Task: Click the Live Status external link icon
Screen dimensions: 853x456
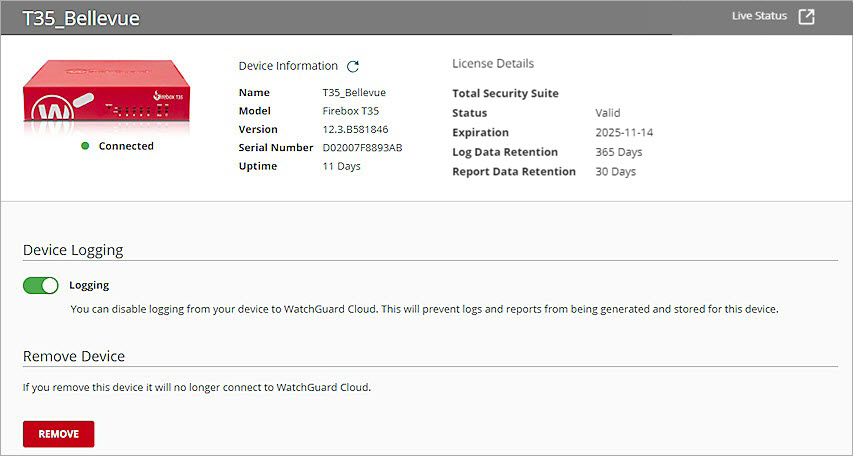Action: (806, 17)
